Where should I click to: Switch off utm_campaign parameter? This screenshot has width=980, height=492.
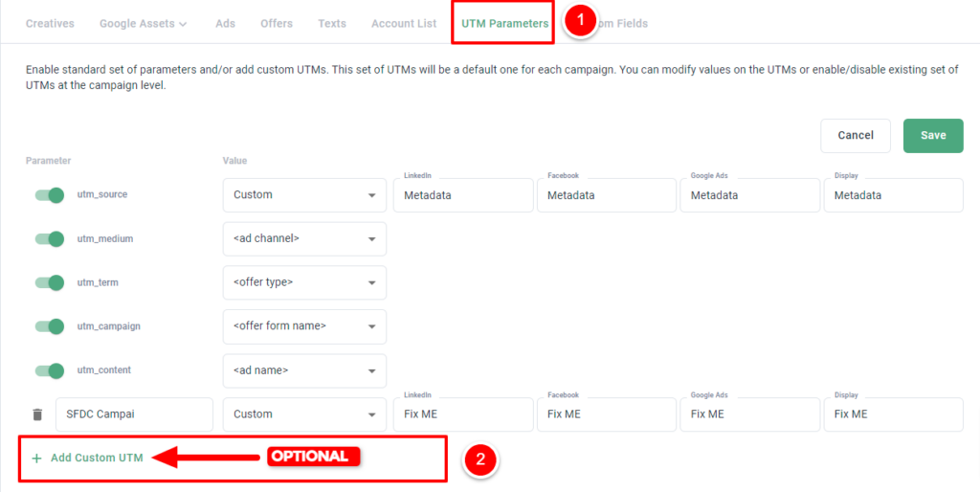[x=50, y=326]
